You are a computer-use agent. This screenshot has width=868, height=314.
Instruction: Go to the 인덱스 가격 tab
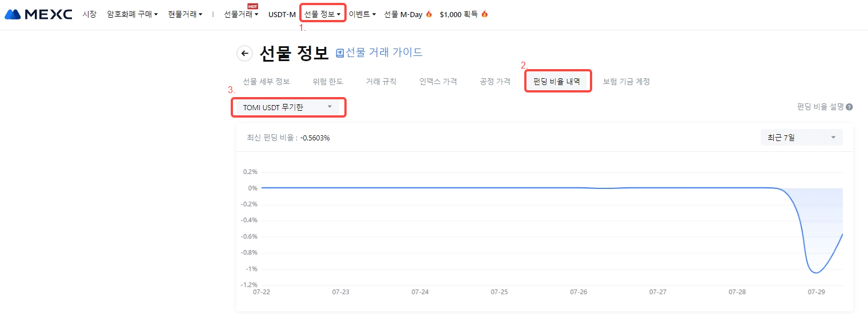pyautogui.click(x=438, y=82)
